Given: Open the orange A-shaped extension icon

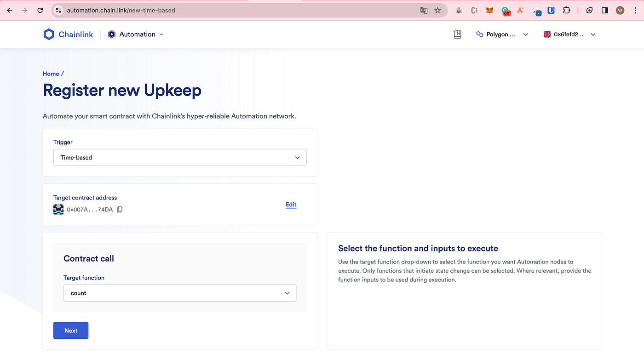Looking at the screenshot, I should coord(520,10).
